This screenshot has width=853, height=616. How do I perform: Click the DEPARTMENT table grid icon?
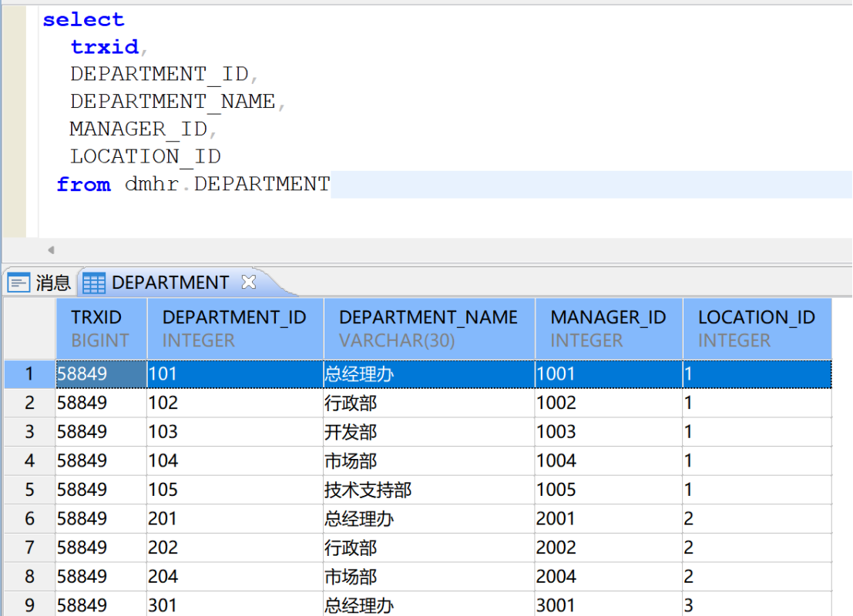[93, 283]
